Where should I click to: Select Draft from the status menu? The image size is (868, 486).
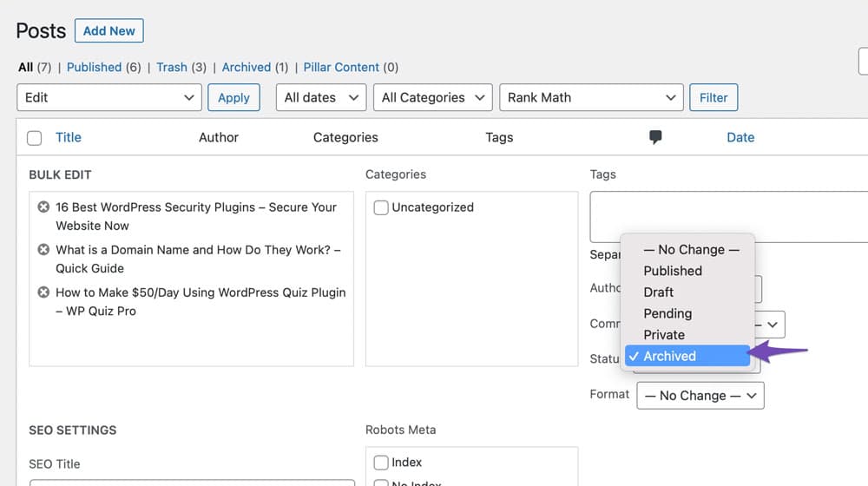pos(659,292)
